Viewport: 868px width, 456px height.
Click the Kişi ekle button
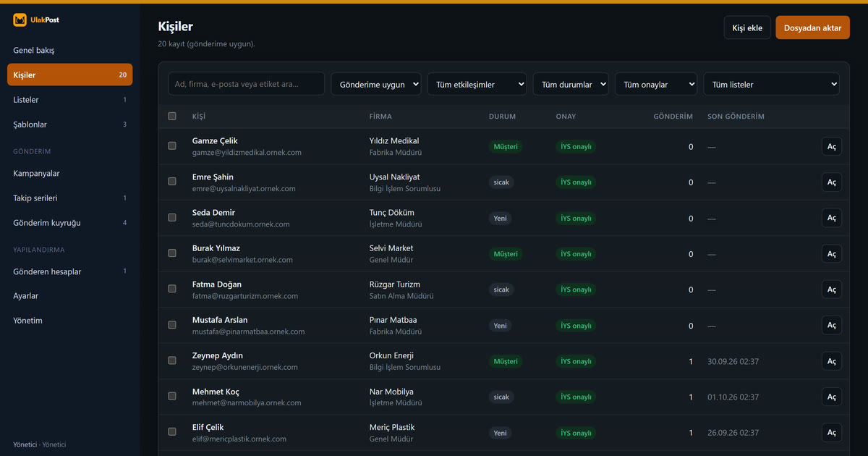tap(747, 28)
